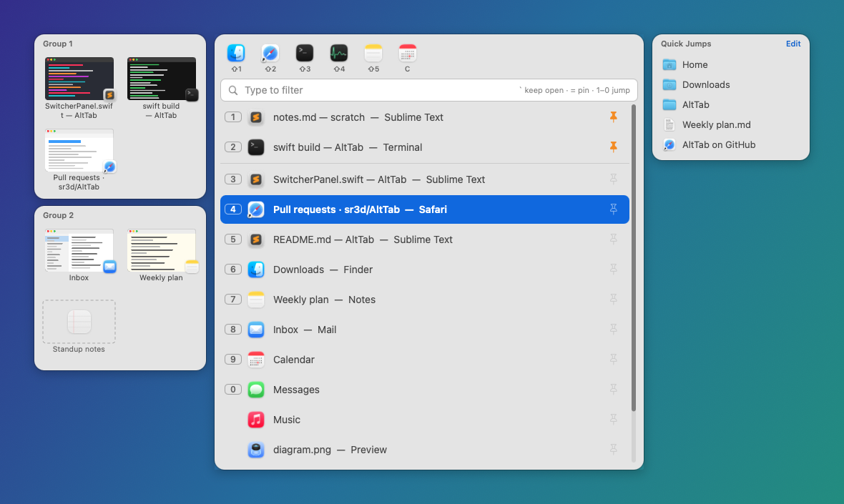This screenshot has width=844, height=504.
Task: Open the Notes app in the top row
Action: [x=373, y=53]
